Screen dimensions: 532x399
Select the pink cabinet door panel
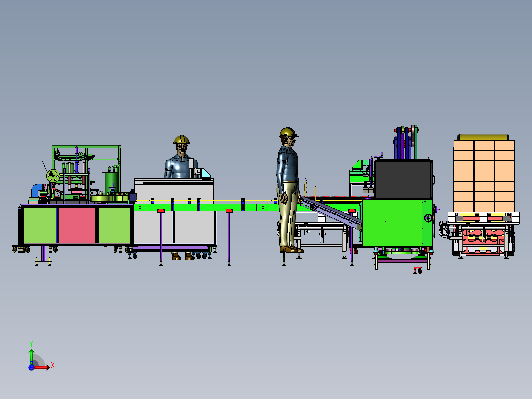[77, 226]
